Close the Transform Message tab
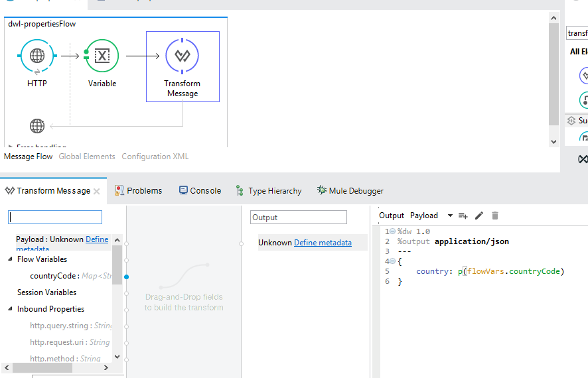 tap(97, 191)
